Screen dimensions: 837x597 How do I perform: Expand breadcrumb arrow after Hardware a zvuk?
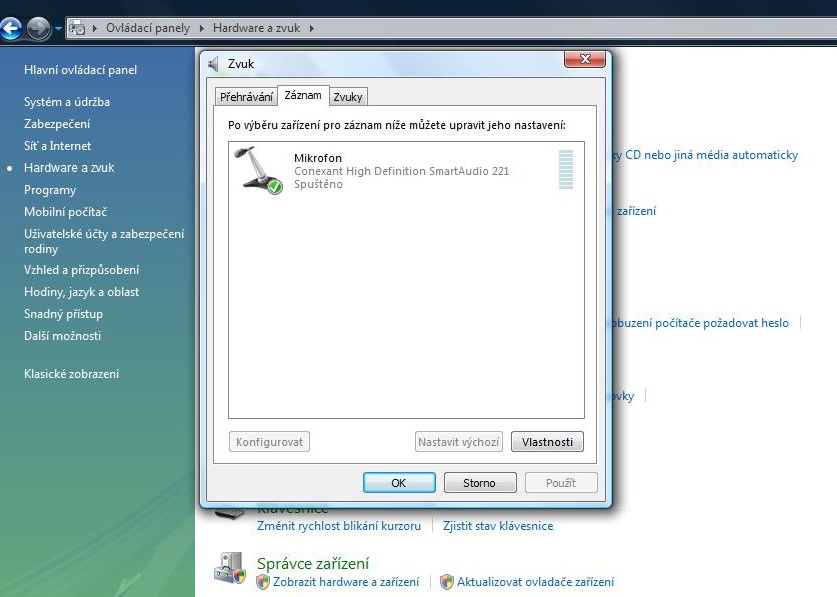[311, 28]
